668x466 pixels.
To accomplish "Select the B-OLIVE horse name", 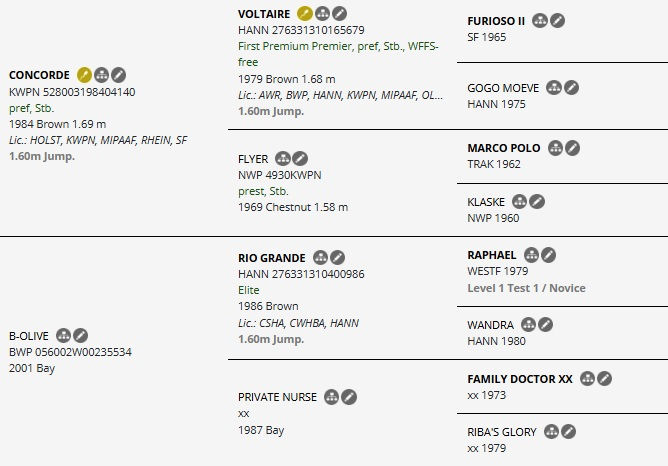I will point(28,336).
